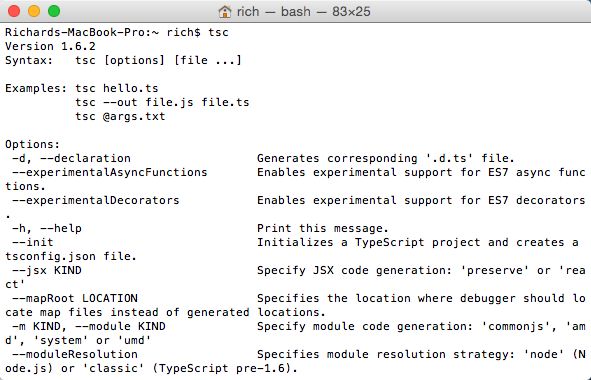Click the '--init' option text

click(33, 242)
